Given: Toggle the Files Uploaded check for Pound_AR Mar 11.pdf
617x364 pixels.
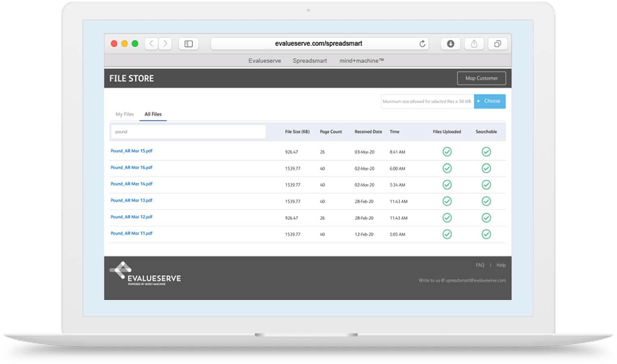Looking at the screenshot, I should coord(447,234).
